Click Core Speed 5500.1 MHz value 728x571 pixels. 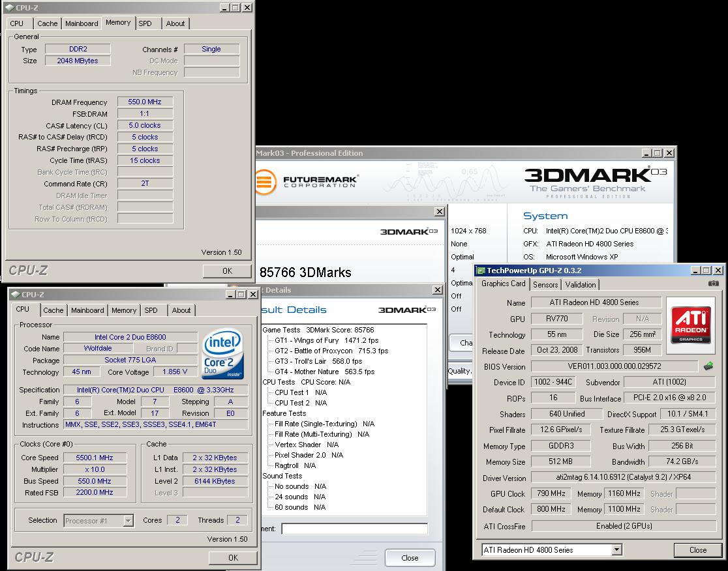95,458
